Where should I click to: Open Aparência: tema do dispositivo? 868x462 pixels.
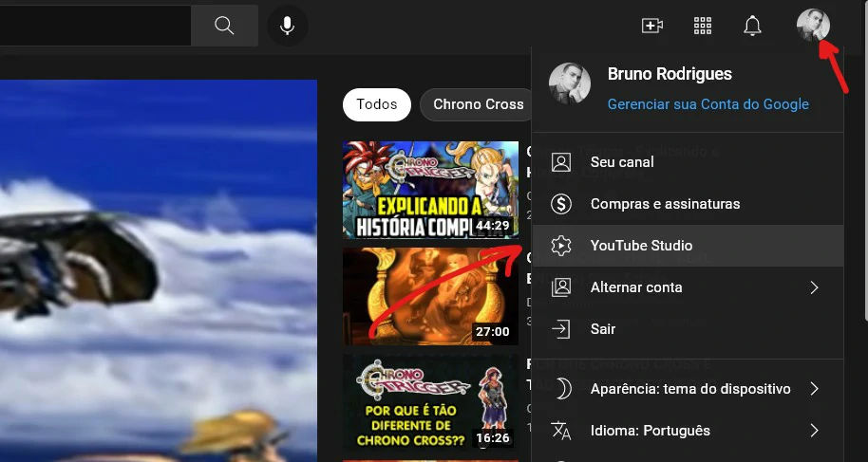tap(688, 389)
